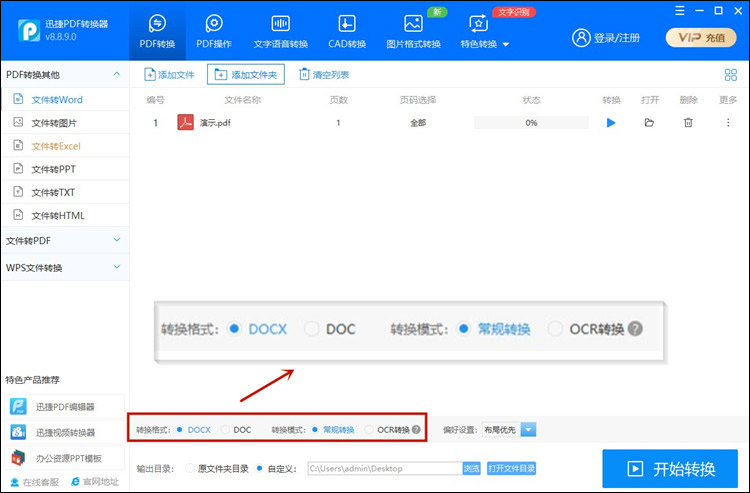This screenshot has width=750, height=493.
Task: Click the 添加文件 toolbar button
Action: coord(169,75)
